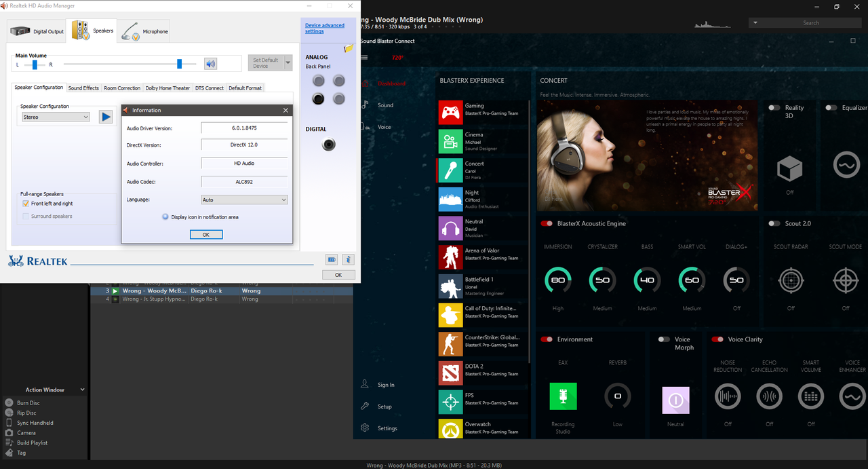Toggle the Equalizer switch

(831, 108)
